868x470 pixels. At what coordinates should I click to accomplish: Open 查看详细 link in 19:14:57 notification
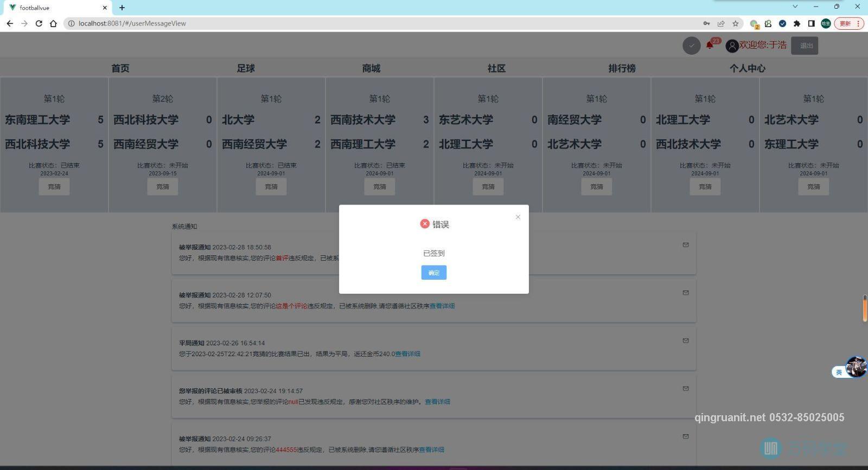[437, 402]
